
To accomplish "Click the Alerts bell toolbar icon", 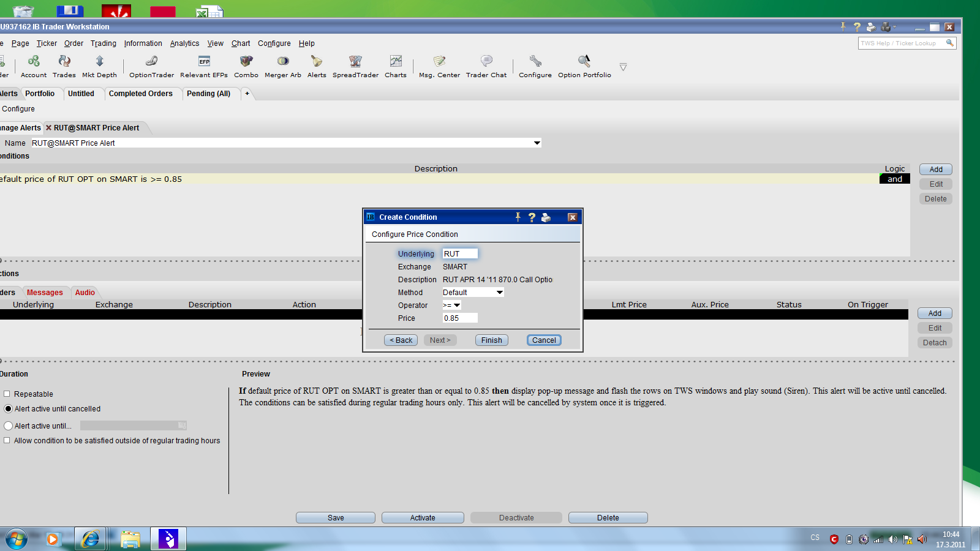I will point(317,66).
